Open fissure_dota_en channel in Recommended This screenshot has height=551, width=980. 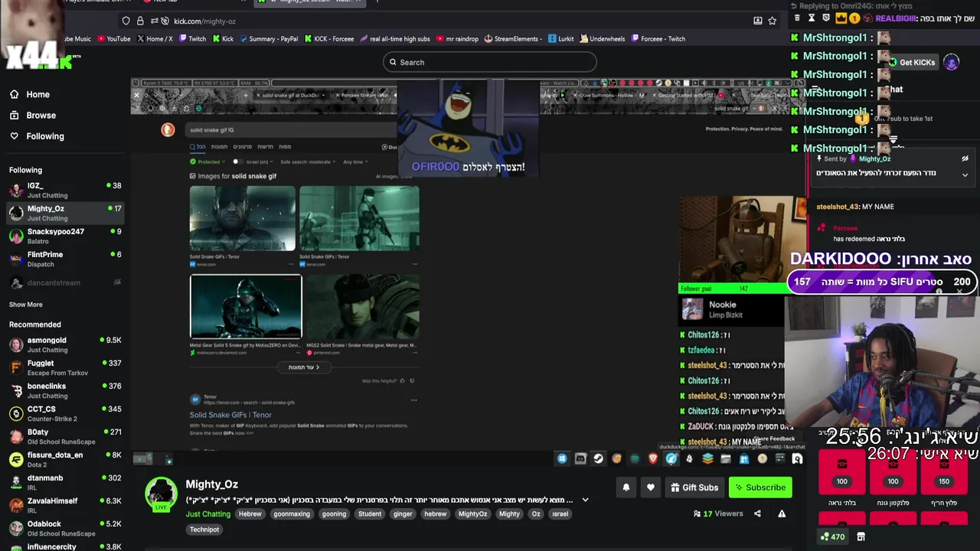click(64, 459)
